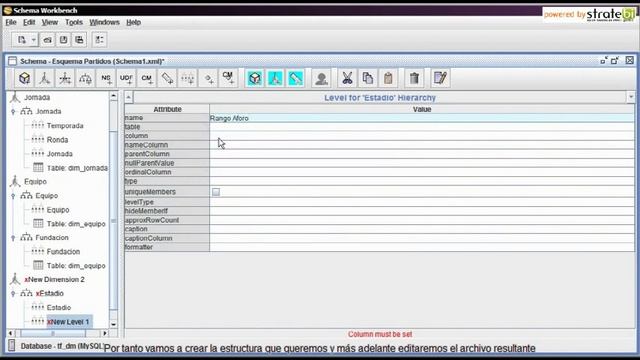Open the New file dropdown arrow
The image size is (640, 360).
coord(33,40)
